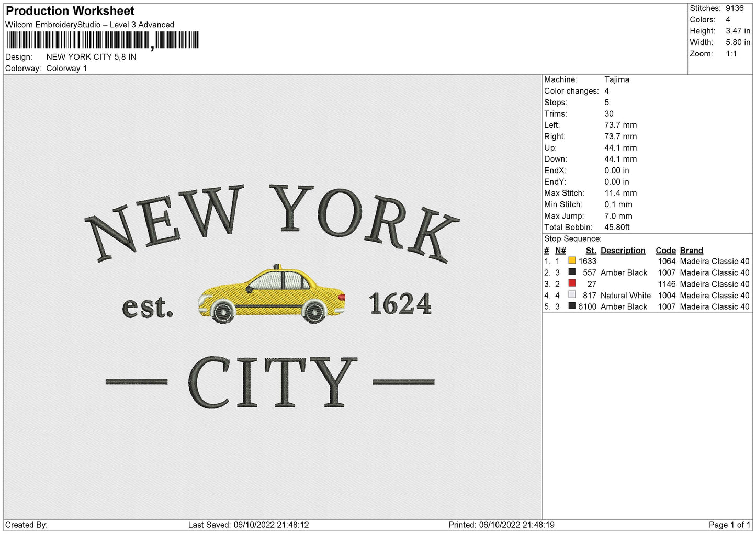756x534 pixels.
Task: Click the 'Colorway 1' value
Action: pos(66,69)
